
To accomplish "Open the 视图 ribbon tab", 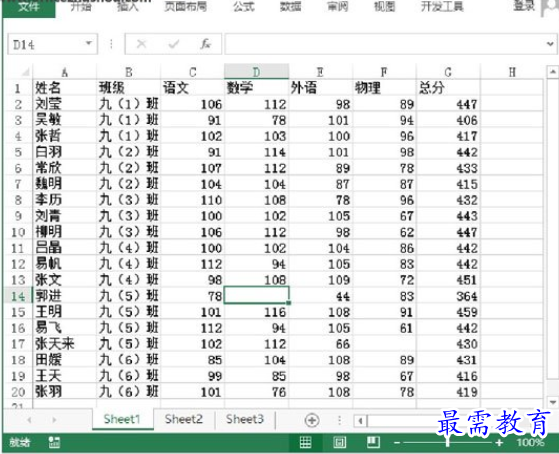I will 384,6.
